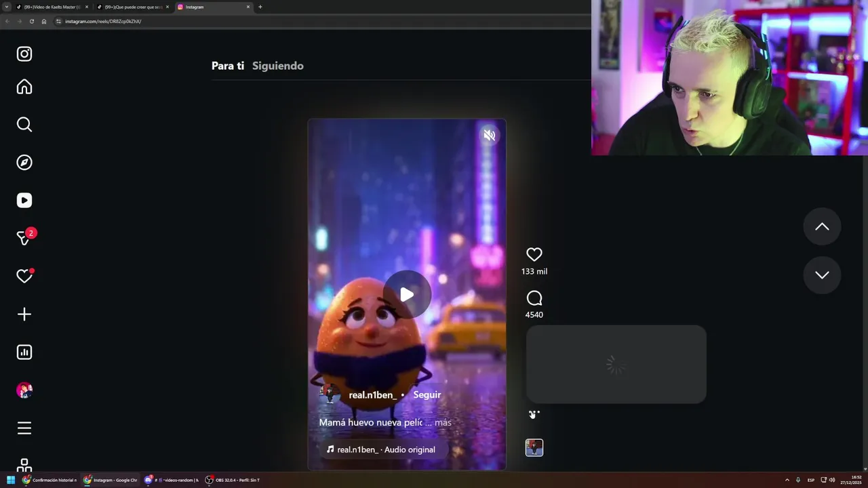Follow real.n1ben_ with the Seguir button
Image resolution: width=868 pixels, height=488 pixels.
[427, 394]
